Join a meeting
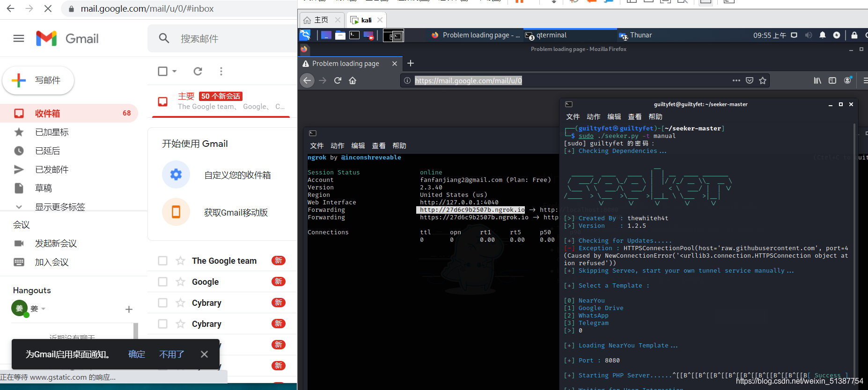 (51, 262)
